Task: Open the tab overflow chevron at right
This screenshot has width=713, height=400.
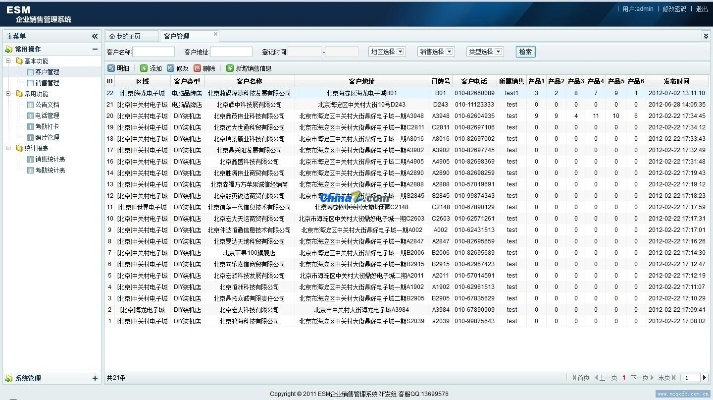Action: tap(705, 36)
